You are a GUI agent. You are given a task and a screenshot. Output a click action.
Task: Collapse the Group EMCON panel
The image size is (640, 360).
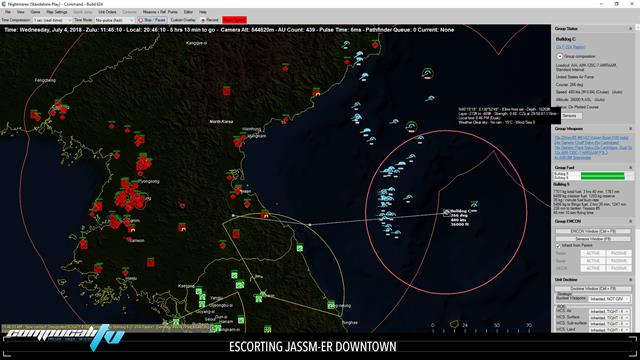630,221
